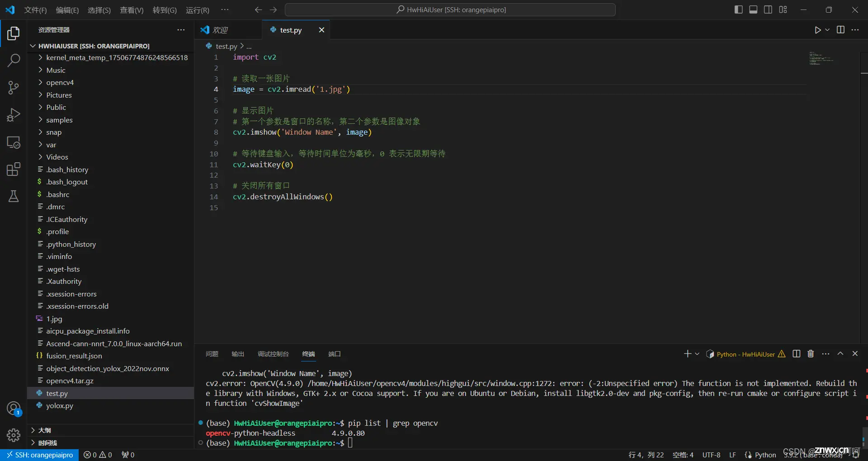The height and width of the screenshot is (461, 868).
Task: Open new terminal profile dropdown
Action: [697, 354]
